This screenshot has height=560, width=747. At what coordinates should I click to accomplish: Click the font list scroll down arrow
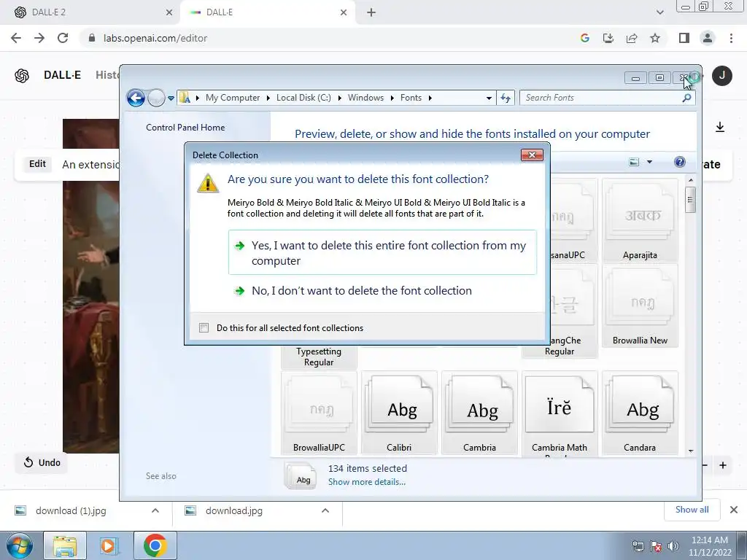pyautogui.click(x=690, y=451)
